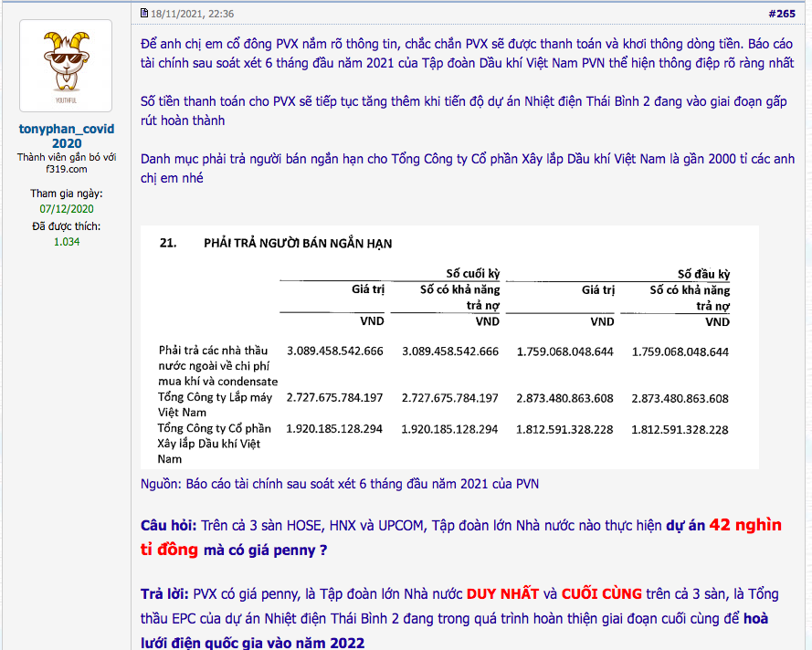The width and height of the screenshot is (812, 650).
Task: Click the row label 'Phải trả các nhà thầu nước ngoài'
Action: tap(218, 366)
